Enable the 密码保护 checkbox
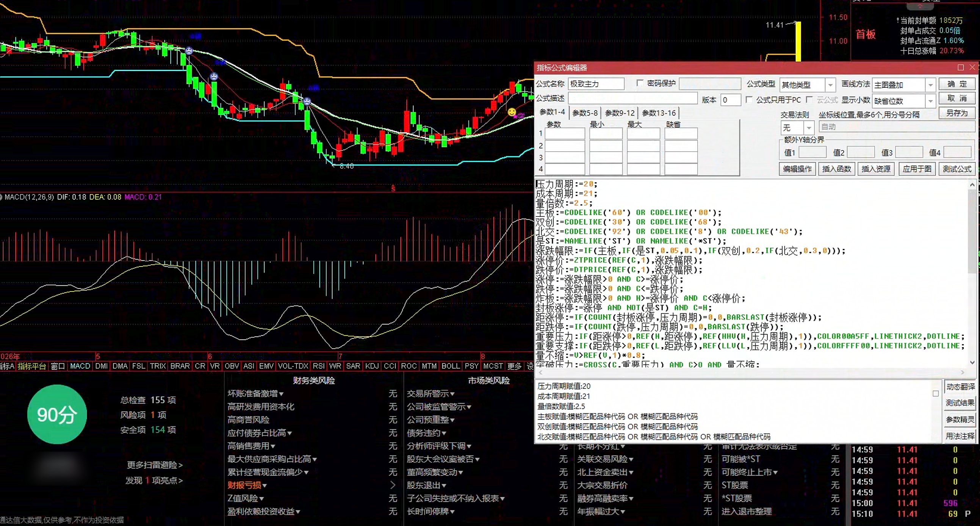This screenshot has width=980, height=526. [640, 83]
